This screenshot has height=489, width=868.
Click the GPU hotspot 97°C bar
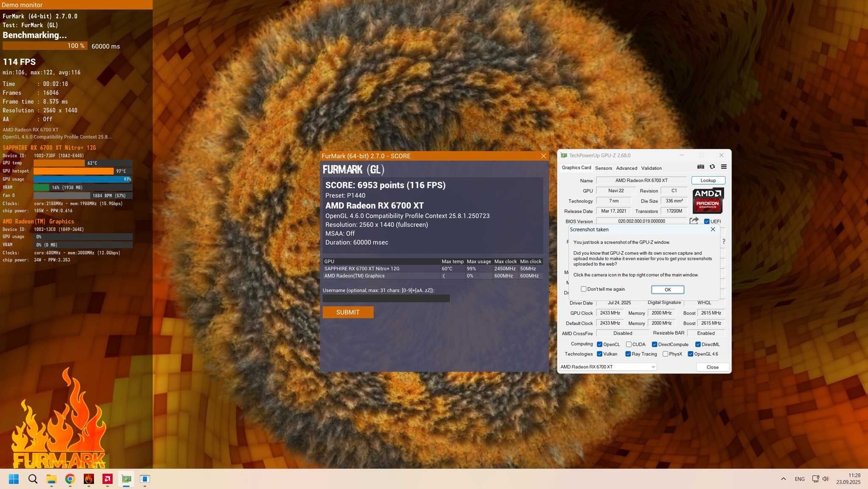(x=83, y=171)
